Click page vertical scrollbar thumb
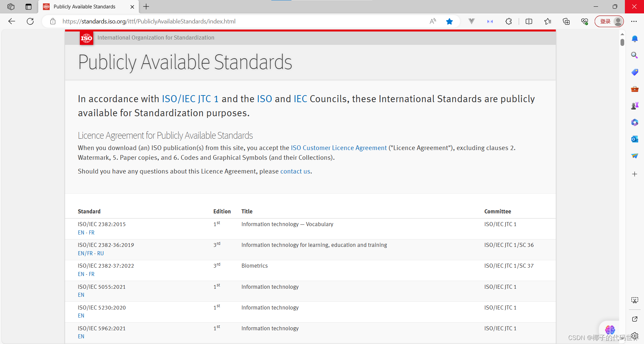This screenshot has height=344, width=644. [622, 42]
